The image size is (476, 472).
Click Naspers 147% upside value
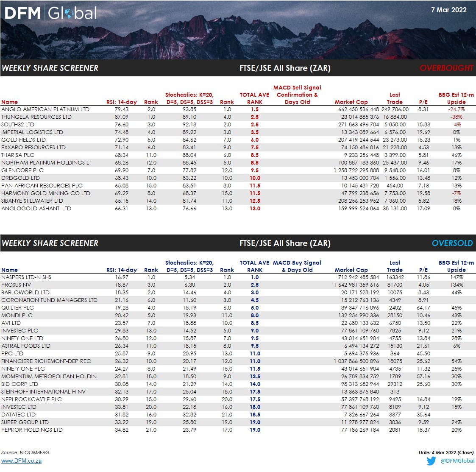(457, 277)
